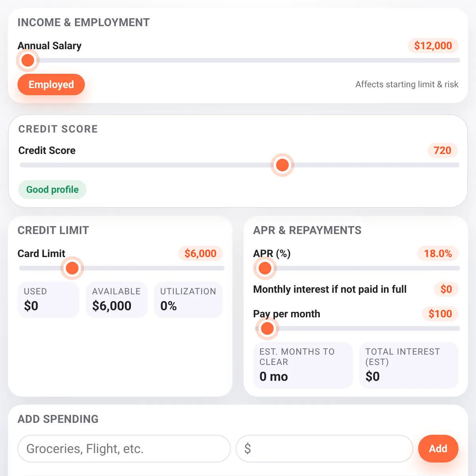
Task: Click the 18.0% APR value badge
Action: click(x=438, y=253)
